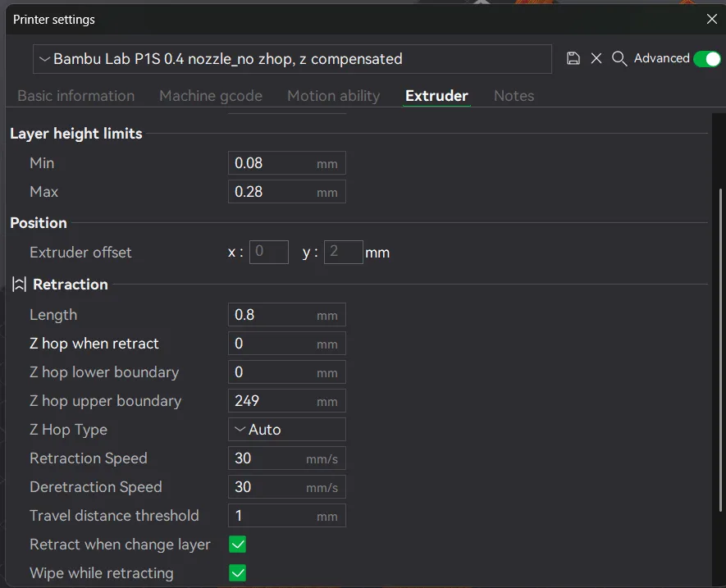The image size is (726, 588).
Task: Uncheck Wipe while retracting
Action: (238, 573)
